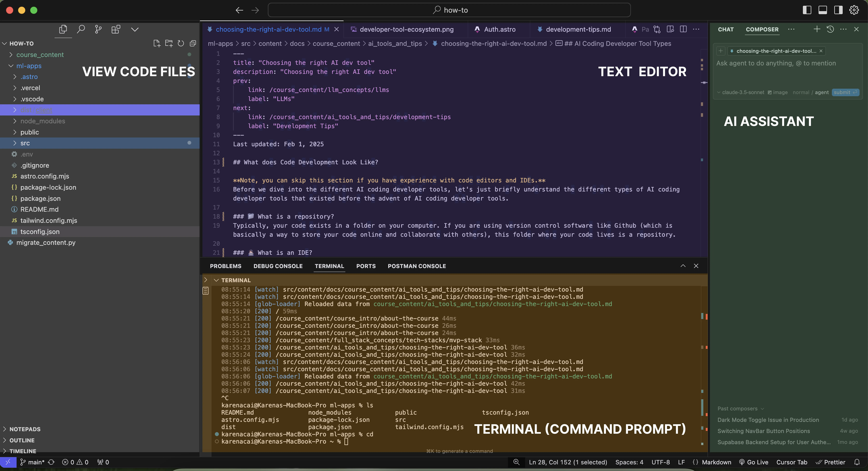Open the Search sidebar icon
868x471 pixels.
(x=81, y=29)
